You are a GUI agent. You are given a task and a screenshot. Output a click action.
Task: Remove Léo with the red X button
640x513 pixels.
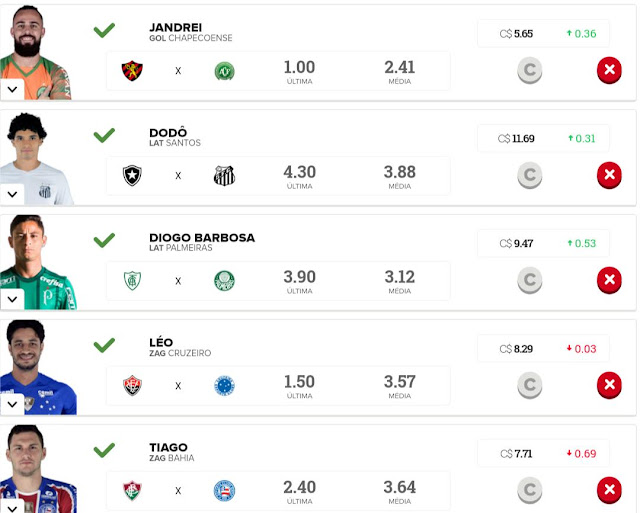[x=609, y=385]
